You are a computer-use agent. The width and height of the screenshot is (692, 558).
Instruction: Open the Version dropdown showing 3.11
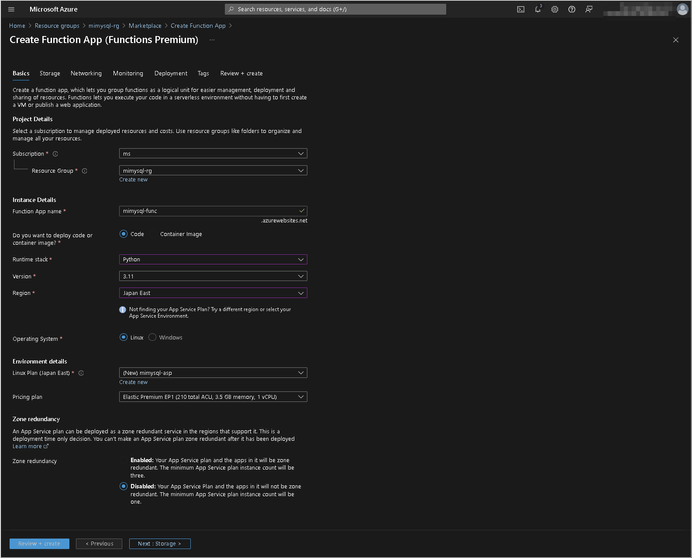[213, 276]
